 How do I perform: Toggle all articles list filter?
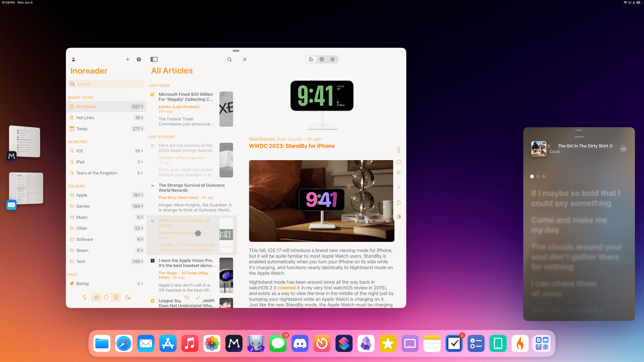tap(116, 297)
